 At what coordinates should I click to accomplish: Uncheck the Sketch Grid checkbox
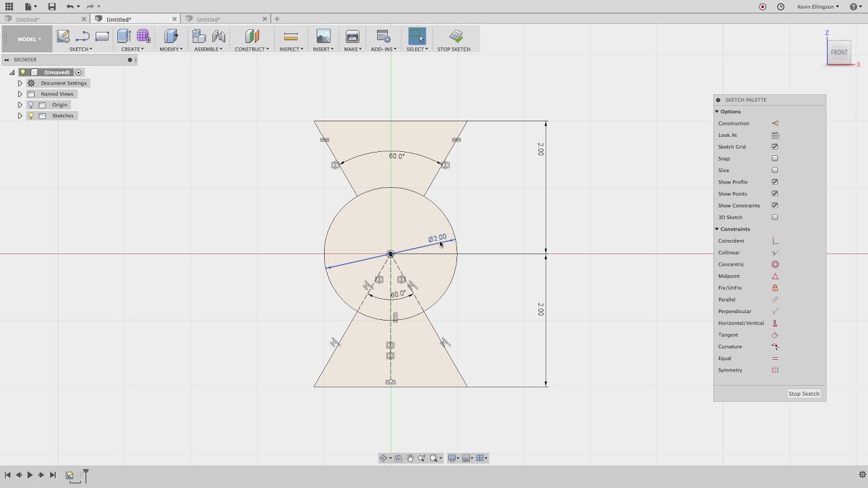pyautogui.click(x=774, y=146)
